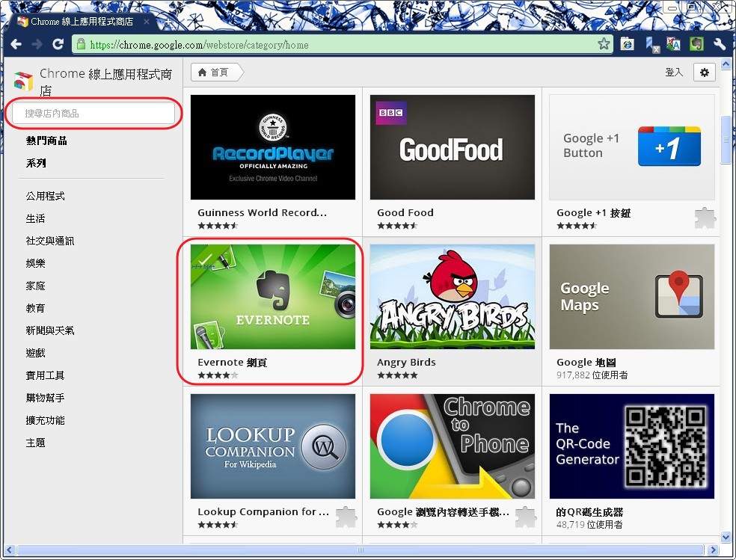Viewport: 736px width, 560px height.
Task: Go back with the browser back arrow
Action: (16, 45)
